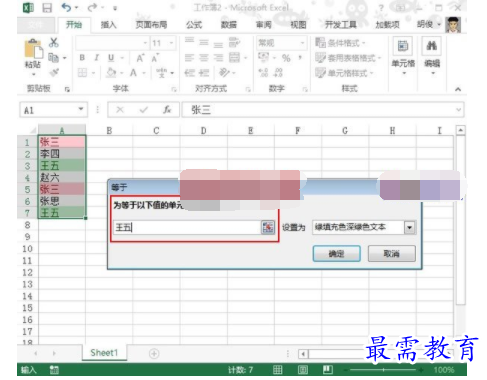Expand the formula bar
Screen dimensions: 487x380
pyautogui.click(x=459, y=110)
